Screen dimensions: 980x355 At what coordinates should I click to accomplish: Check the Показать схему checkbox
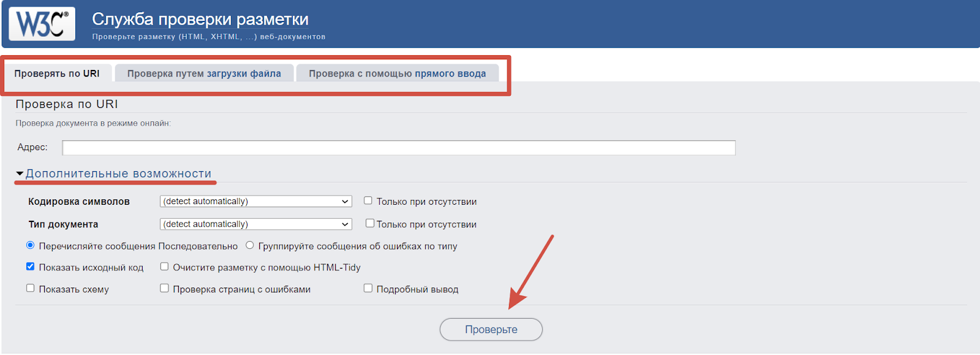click(x=30, y=288)
